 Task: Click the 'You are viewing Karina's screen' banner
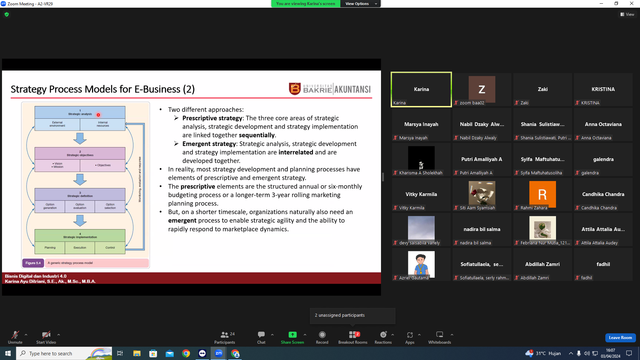pyautogui.click(x=306, y=4)
